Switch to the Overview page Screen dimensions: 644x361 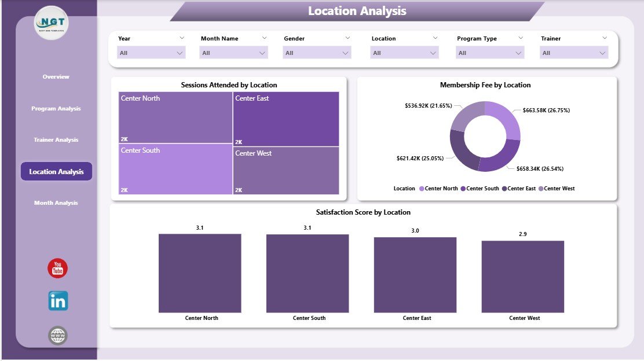point(56,76)
